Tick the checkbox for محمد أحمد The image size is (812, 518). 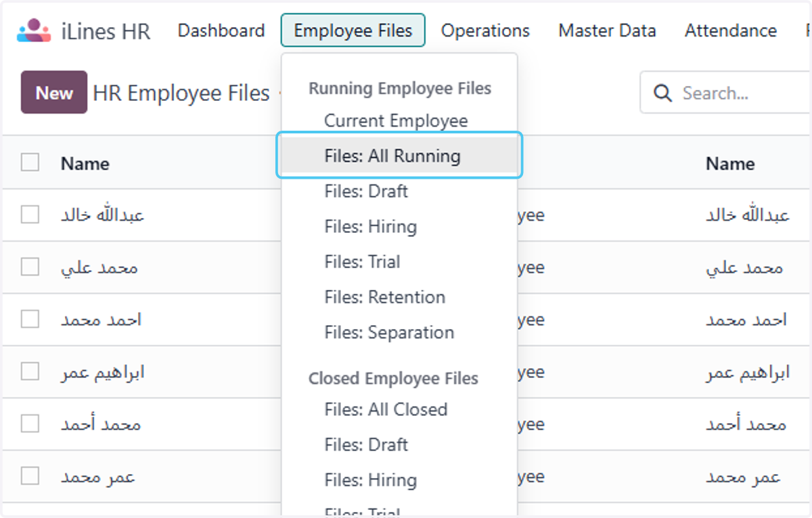point(30,424)
